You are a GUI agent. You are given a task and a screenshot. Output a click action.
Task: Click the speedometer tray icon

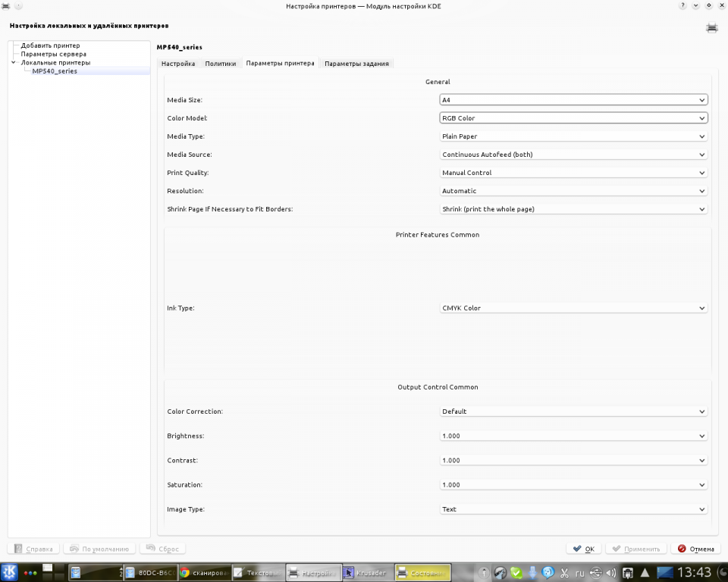click(x=500, y=573)
